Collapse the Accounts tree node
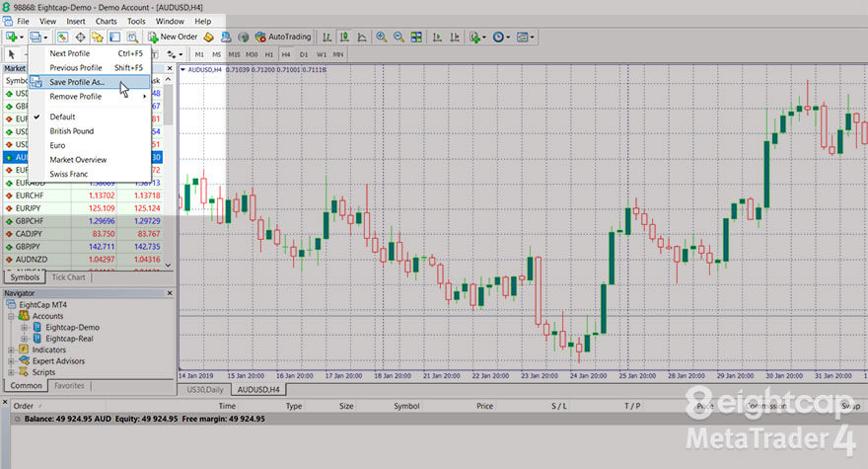The height and width of the screenshot is (469, 868). [x=11, y=316]
